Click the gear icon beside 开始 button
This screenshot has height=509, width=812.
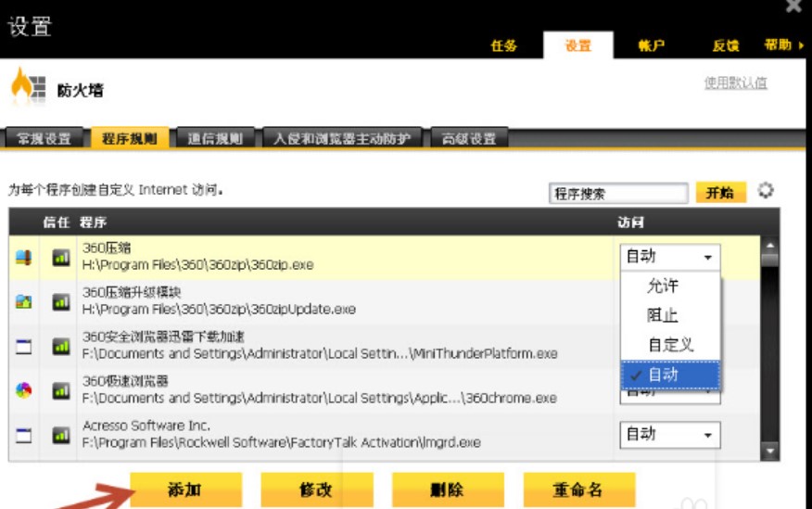pos(766,191)
